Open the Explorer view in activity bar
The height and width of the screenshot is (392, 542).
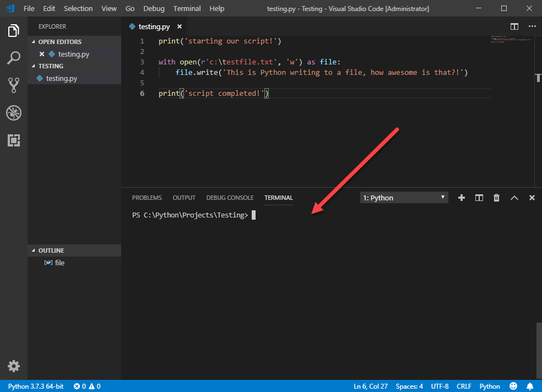tap(13, 30)
